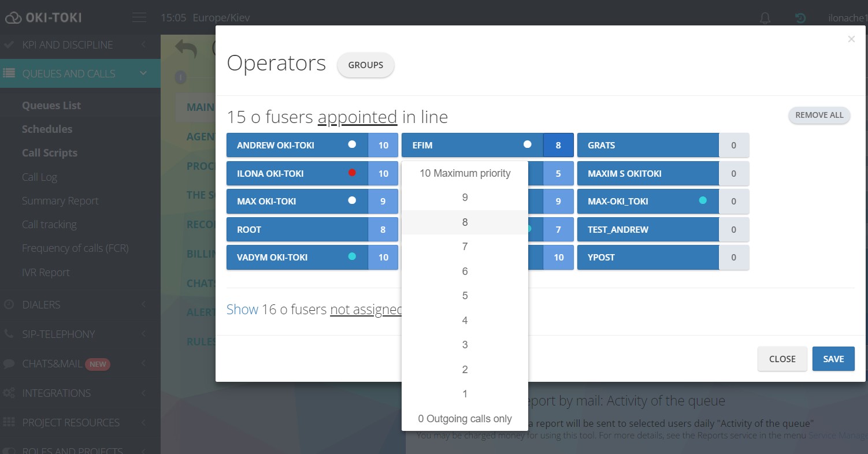Click the red status dot for Ilona Oki-Toki
Screen dimensions: 868x454
click(352, 173)
